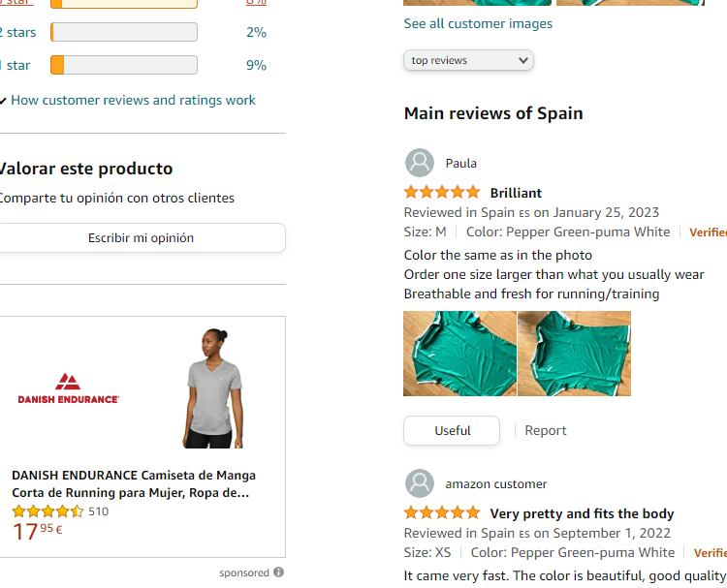Image resolution: width=727 pixels, height=588 pixels.
Task: Open second green shirt review photo
Action: 574,354
